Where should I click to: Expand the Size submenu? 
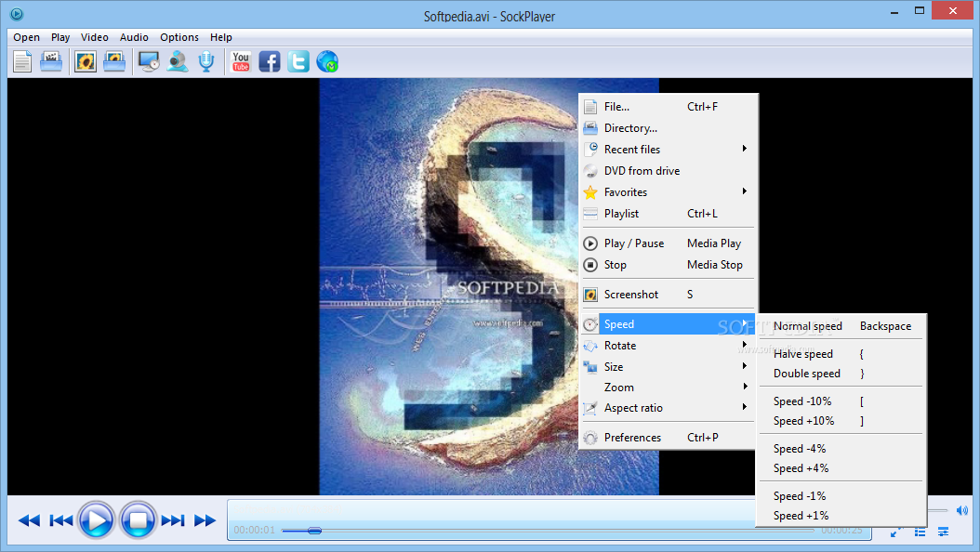point(668,366)
